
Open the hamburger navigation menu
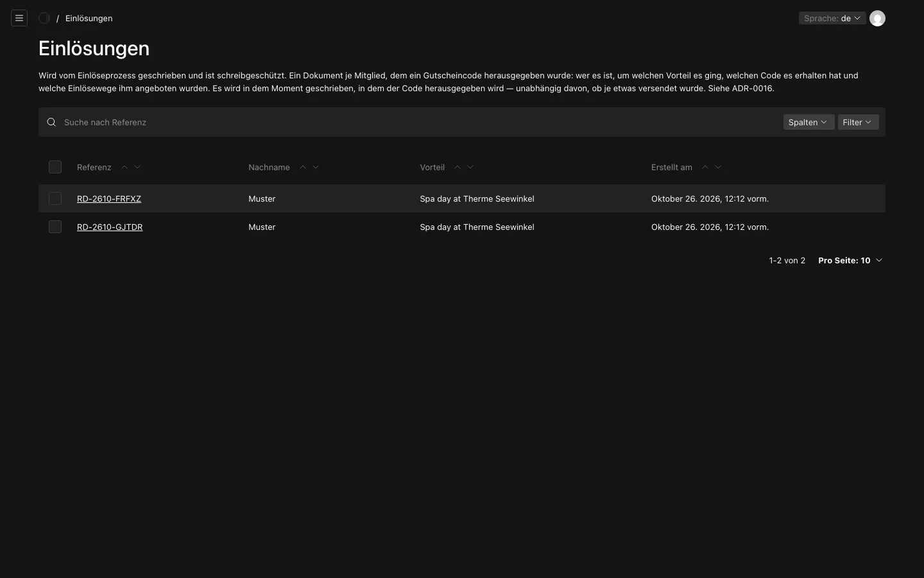pos(19,18)
